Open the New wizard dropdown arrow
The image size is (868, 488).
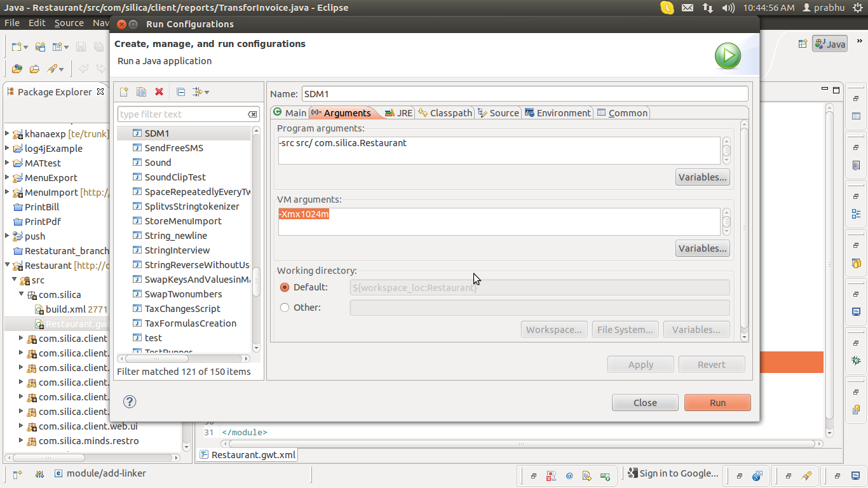click(x=25, y=47)
